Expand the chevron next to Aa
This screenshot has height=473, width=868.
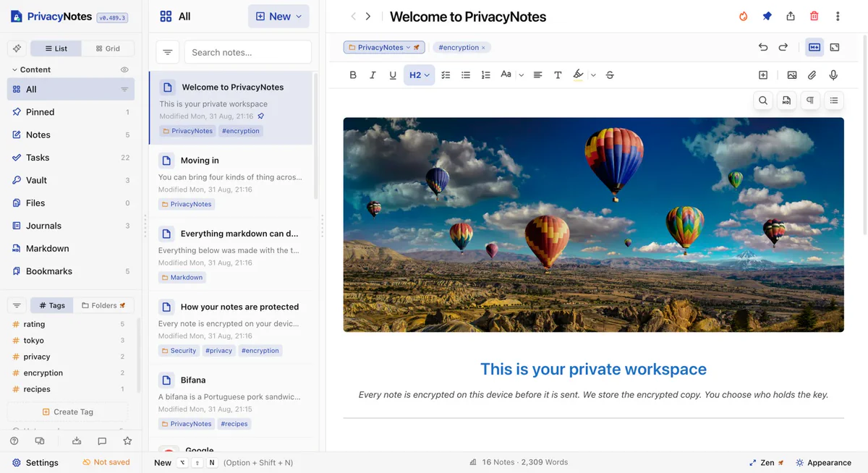point(521,75)
